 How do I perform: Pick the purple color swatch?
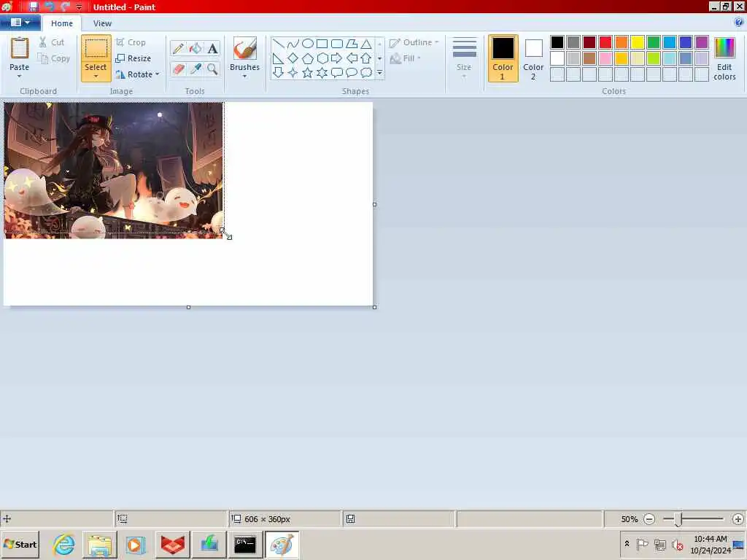pyautogui.click(x=702, y=42)
